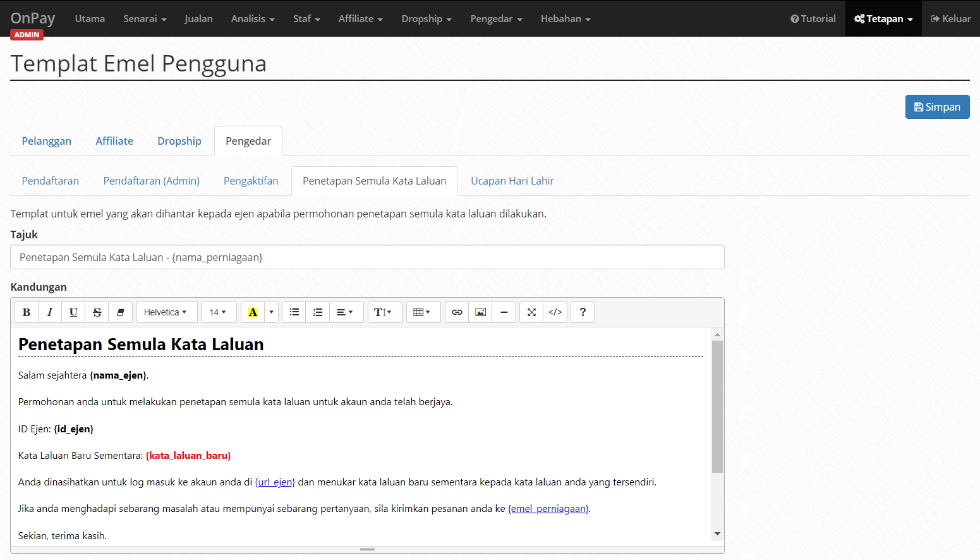Toggle underline formatting
980x560 pixels.
(x=73, y=312)
